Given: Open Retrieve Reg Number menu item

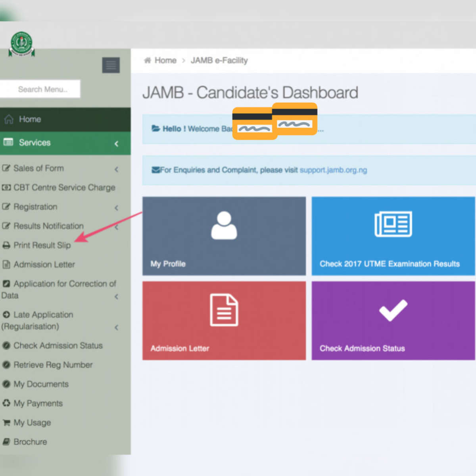Looking at the screenshot, I should point(53,365).
